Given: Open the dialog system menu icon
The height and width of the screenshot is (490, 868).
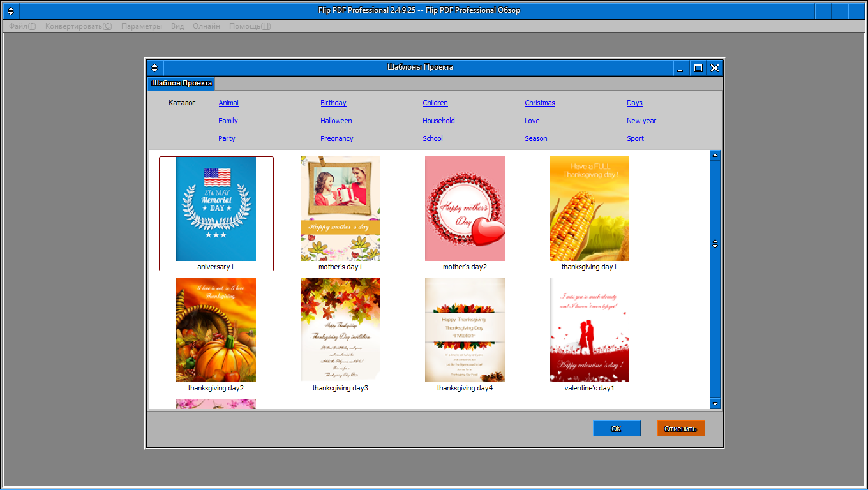Looking at the screenshot, I should pyautogui.click(x=154, y=68).
